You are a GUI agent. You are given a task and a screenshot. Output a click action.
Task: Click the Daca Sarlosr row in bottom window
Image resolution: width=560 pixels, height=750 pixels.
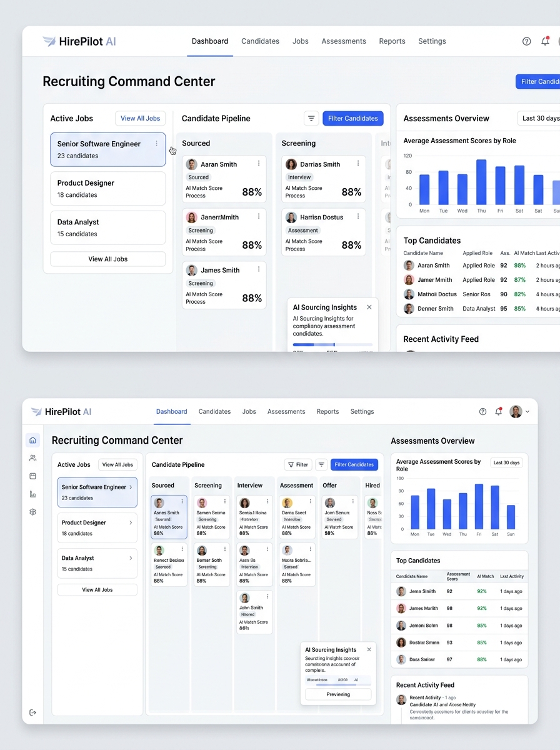pyautogui.click(x=459, y=659)
